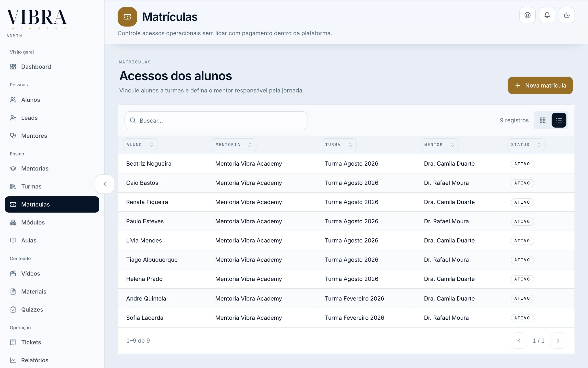Collapse the sidebar with the chevron button
588x368 pixels.
click(105, 184)
